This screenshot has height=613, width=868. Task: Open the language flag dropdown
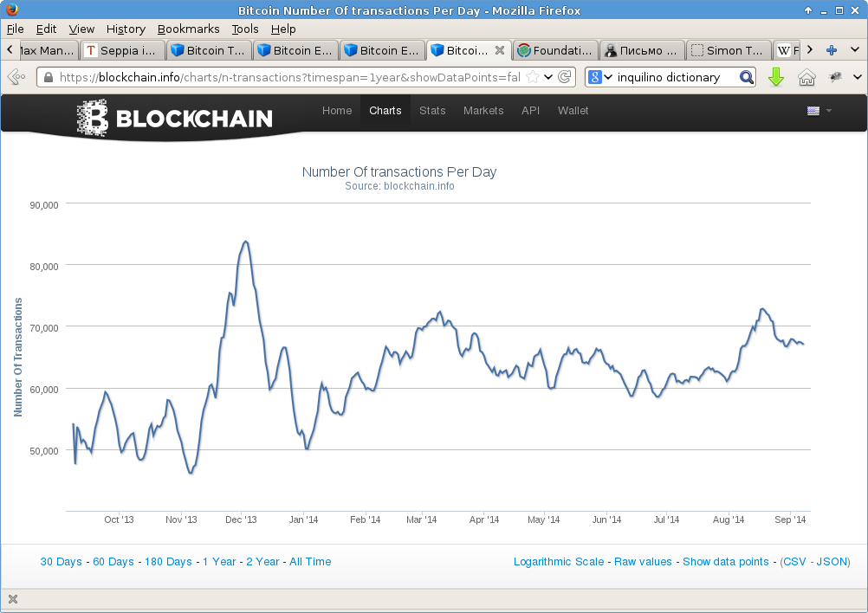(x=819, y=111)
